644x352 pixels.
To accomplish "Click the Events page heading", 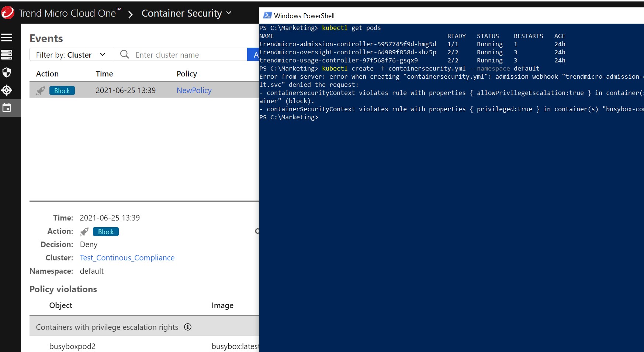I will click(x=46, y=38).
